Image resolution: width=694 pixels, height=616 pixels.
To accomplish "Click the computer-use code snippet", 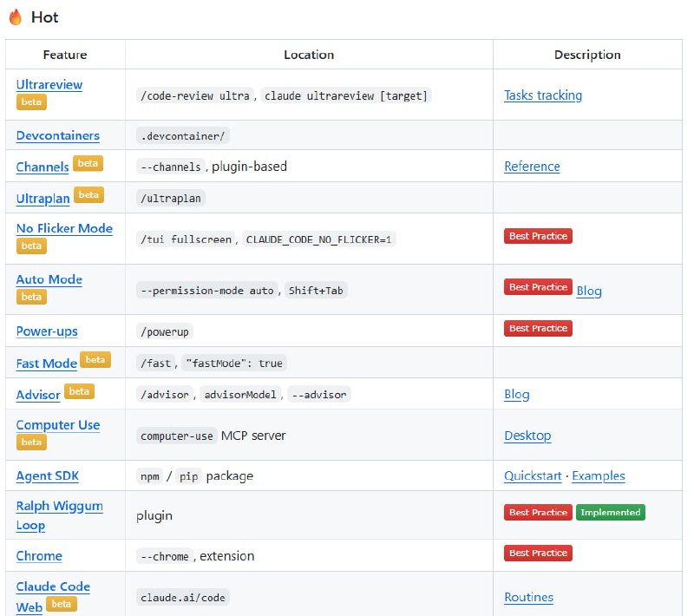I will [x=177, y=436].
